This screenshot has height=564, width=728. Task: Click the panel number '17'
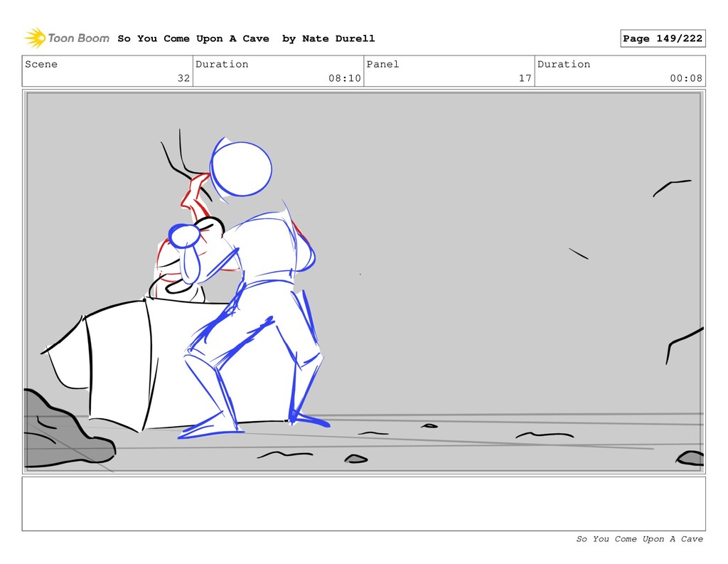pyautogui.click(x=525, y=78)
